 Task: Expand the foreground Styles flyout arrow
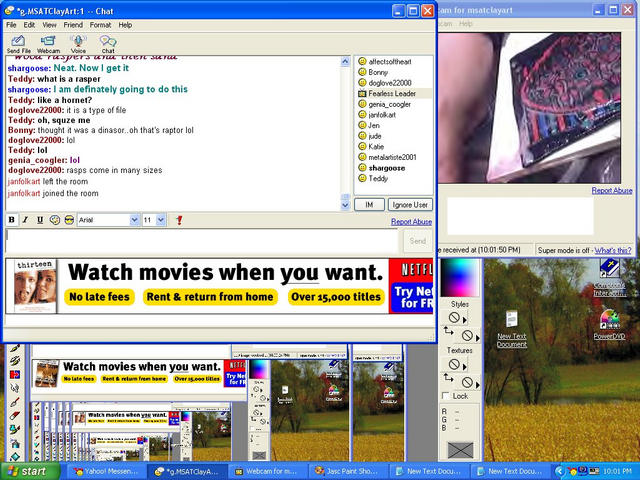[465, 320]
